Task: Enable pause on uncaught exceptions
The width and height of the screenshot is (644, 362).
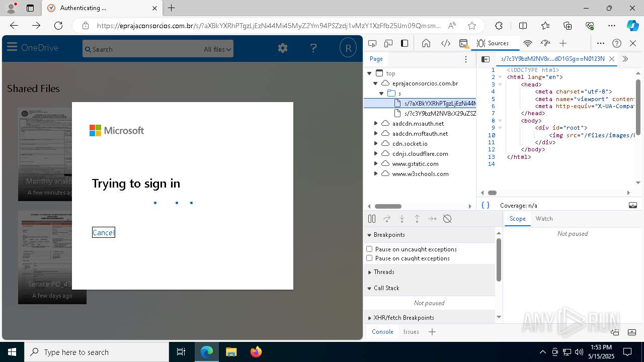Action: 369,249
